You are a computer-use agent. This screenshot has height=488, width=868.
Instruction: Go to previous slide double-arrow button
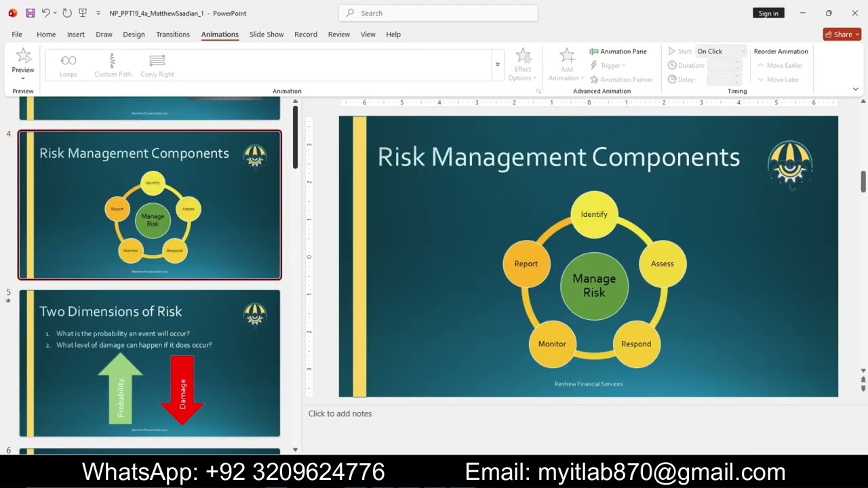point(863,380)
